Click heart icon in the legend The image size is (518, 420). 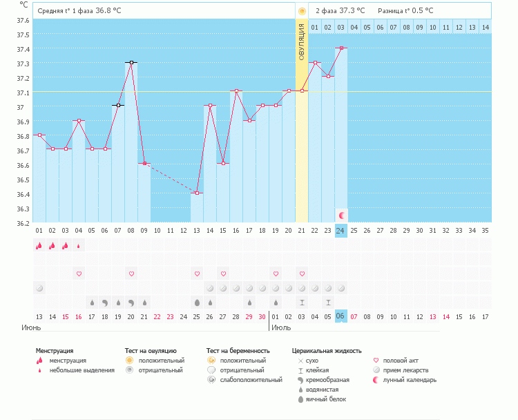click(x=376, y=361)
